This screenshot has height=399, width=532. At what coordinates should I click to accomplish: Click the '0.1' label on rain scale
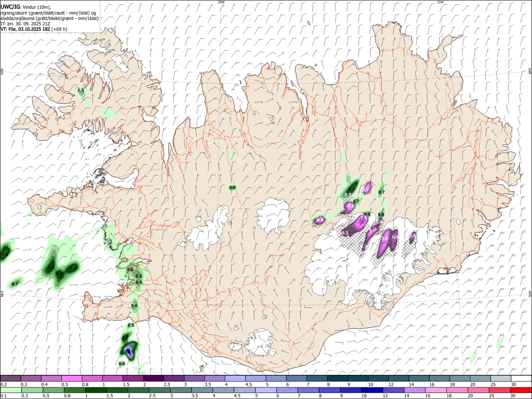(x=3, y=396)
